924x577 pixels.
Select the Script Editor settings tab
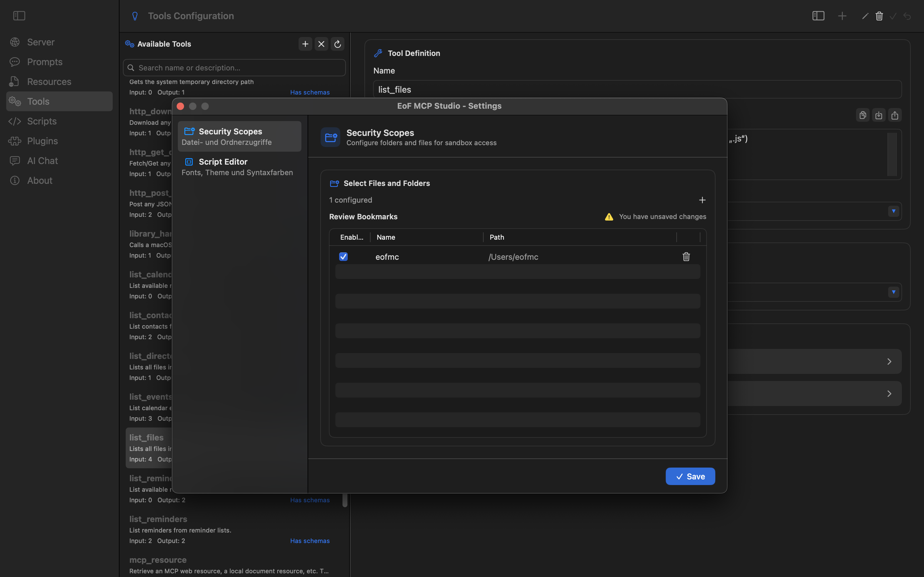[240, 167]
